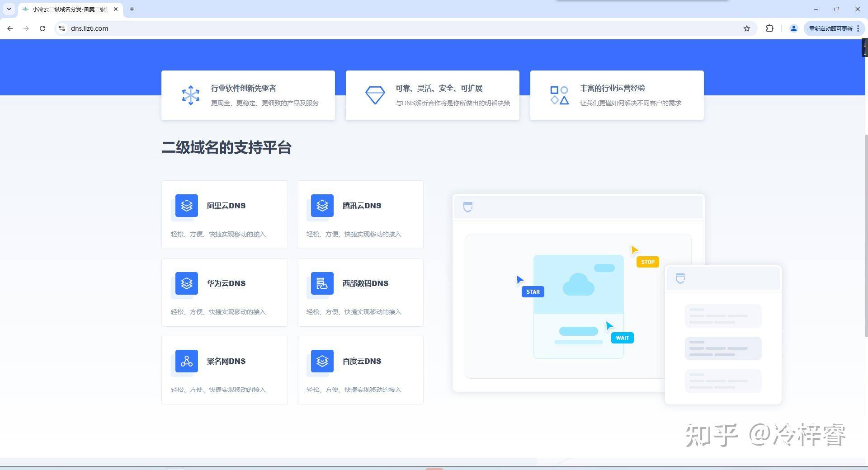
Task: Click the yellow STOP label in illustration
Action: coord(647,262)
